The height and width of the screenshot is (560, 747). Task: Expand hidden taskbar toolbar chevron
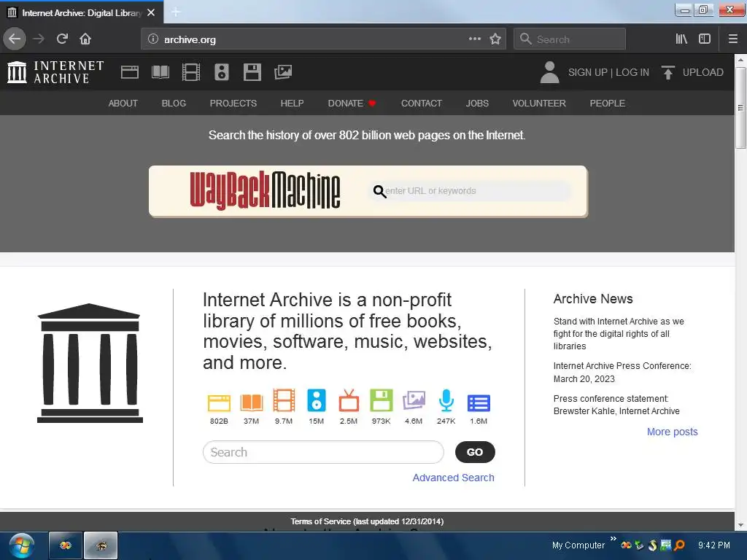point(613,539)
